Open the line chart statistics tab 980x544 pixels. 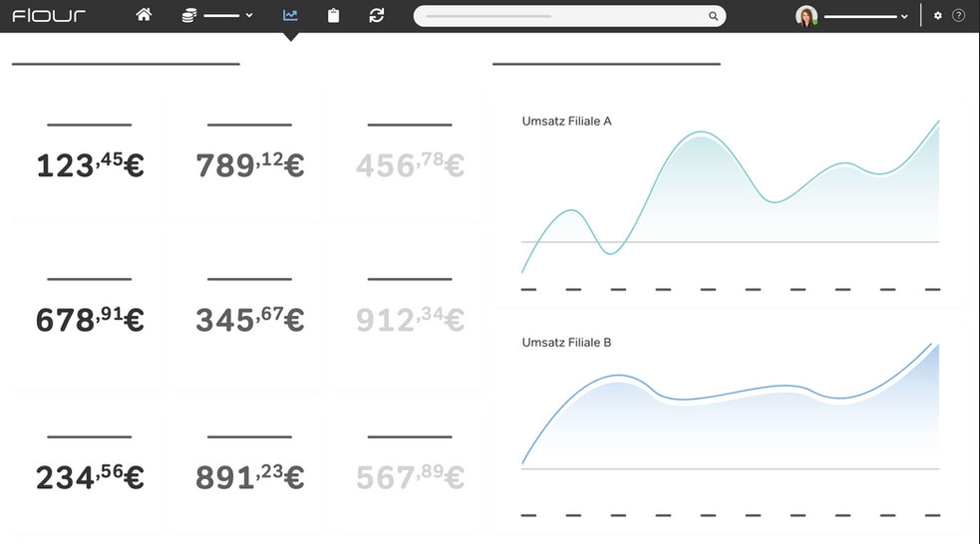click(x=290, y=16)
